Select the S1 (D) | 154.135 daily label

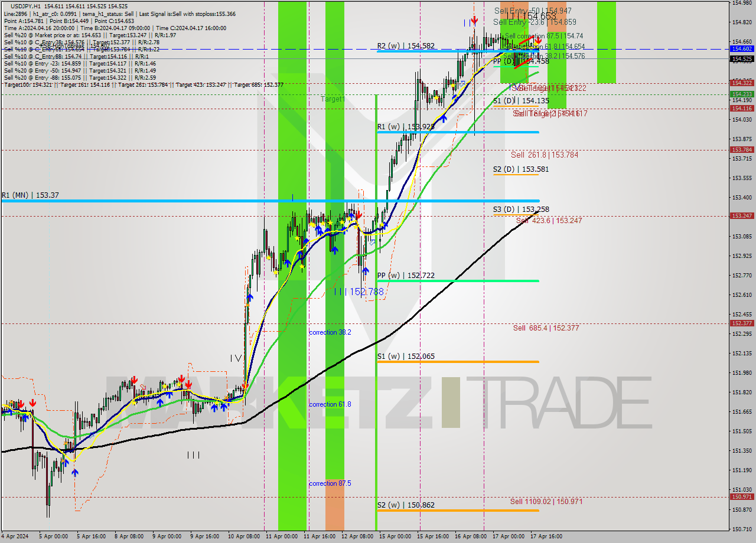(521, 101)
